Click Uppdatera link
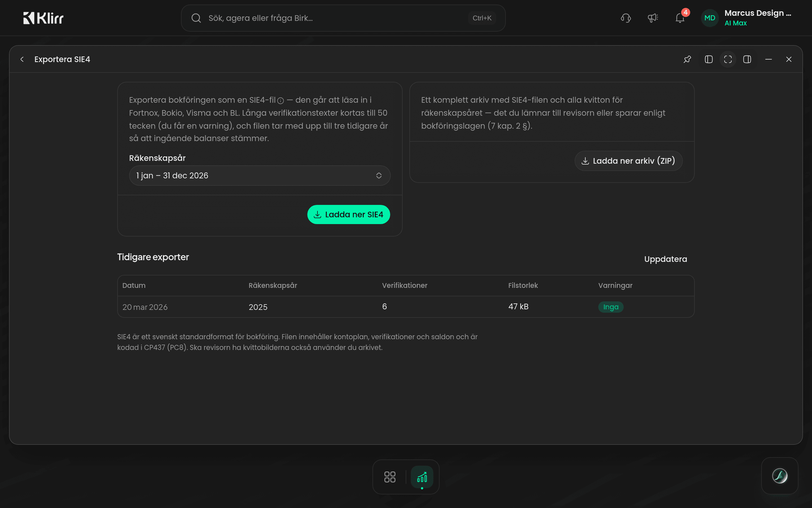Screen dimensions: 812x508 tap(665, 259)
